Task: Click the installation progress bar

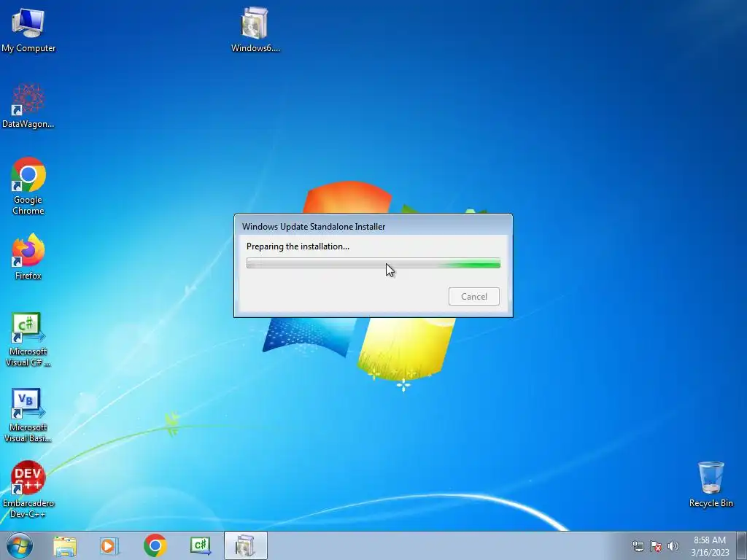Action: coord(373,262)
